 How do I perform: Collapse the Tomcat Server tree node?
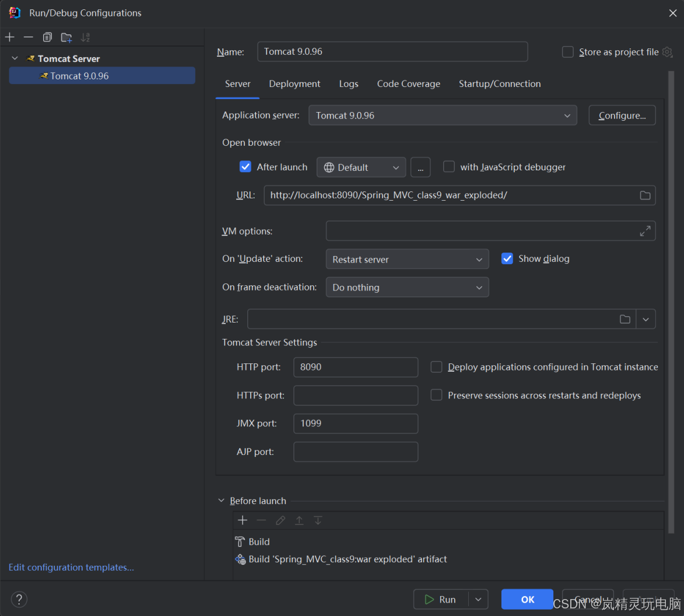15,58
